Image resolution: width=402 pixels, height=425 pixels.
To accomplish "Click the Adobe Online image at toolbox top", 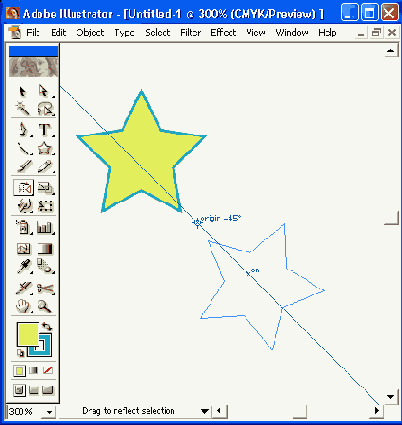I will coord(33,67).
